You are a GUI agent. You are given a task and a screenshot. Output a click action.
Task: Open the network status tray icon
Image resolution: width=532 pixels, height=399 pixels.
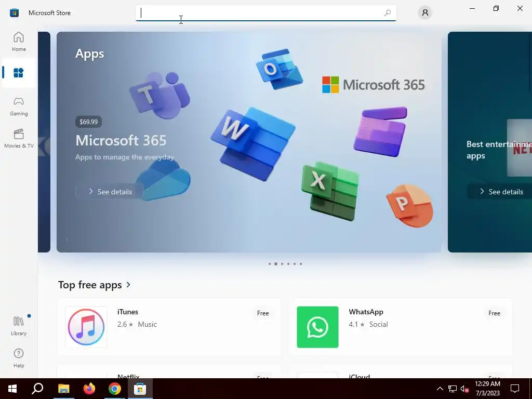click(453, 389)
